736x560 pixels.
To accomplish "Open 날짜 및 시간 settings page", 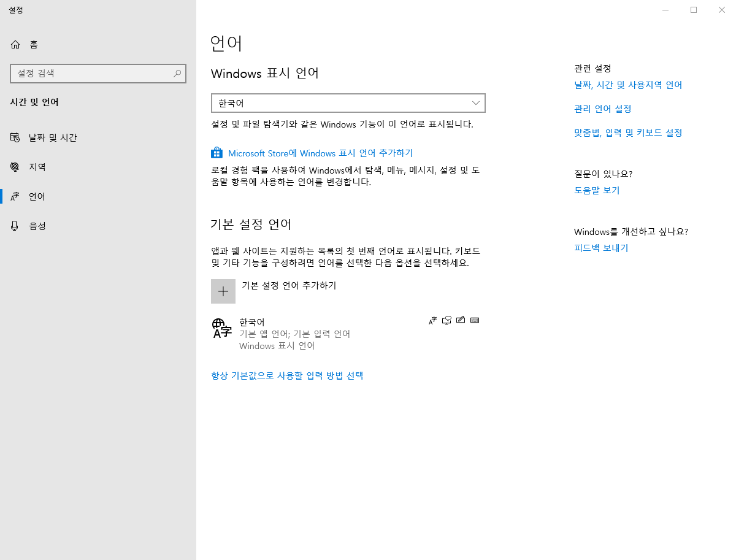I will pos(98,137).
